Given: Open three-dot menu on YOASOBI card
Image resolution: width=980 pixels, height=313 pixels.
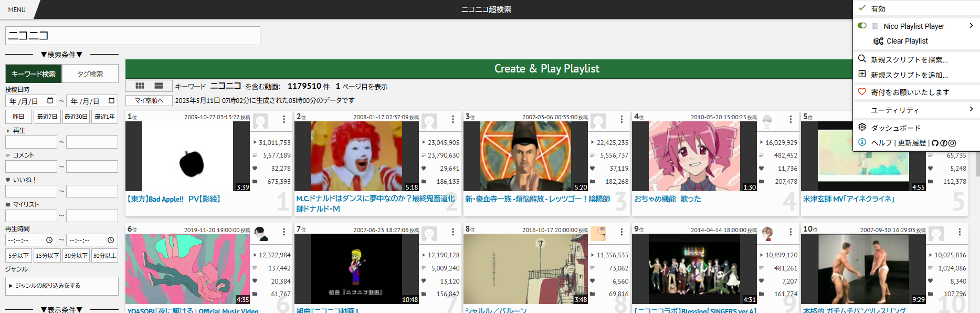Looking at the screenshot, I should click(284, 232).
